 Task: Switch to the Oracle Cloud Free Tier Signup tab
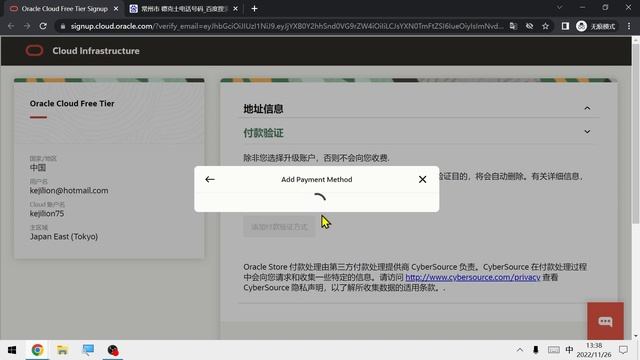coord(64,9)
